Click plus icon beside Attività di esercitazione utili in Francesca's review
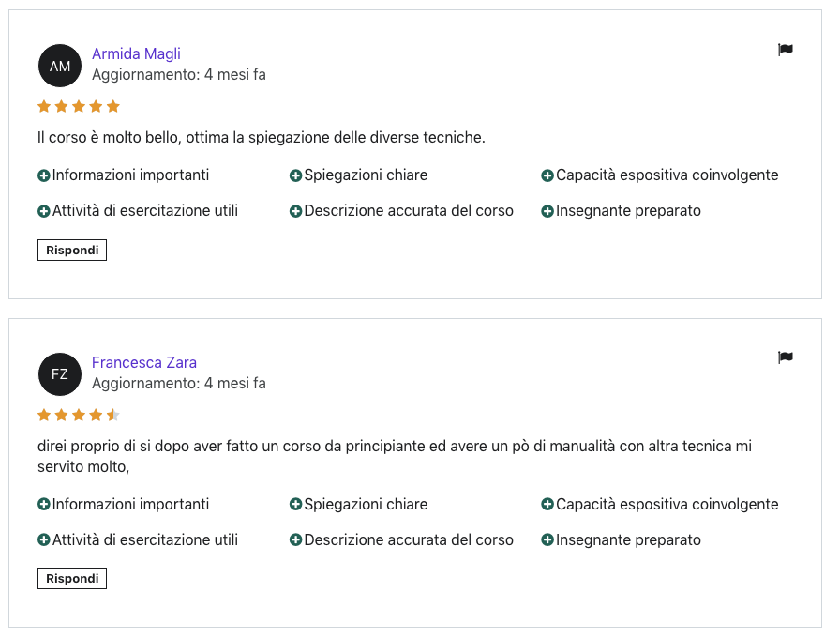840x638 pixels. (x=44, y=540)
